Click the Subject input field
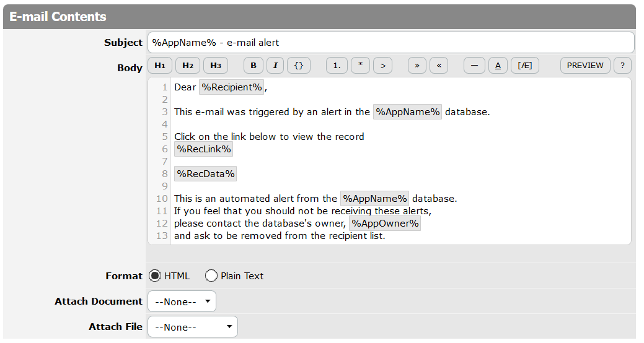Viewport: 644px width, 343px height. pyautogui.click(x=391, y=43)
